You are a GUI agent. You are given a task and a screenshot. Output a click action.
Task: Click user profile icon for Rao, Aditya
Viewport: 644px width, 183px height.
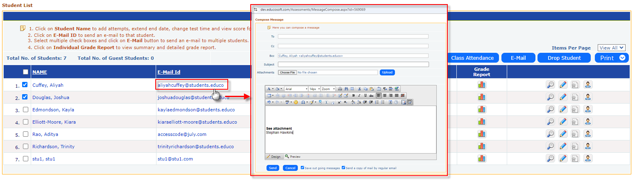click(588, 134)
